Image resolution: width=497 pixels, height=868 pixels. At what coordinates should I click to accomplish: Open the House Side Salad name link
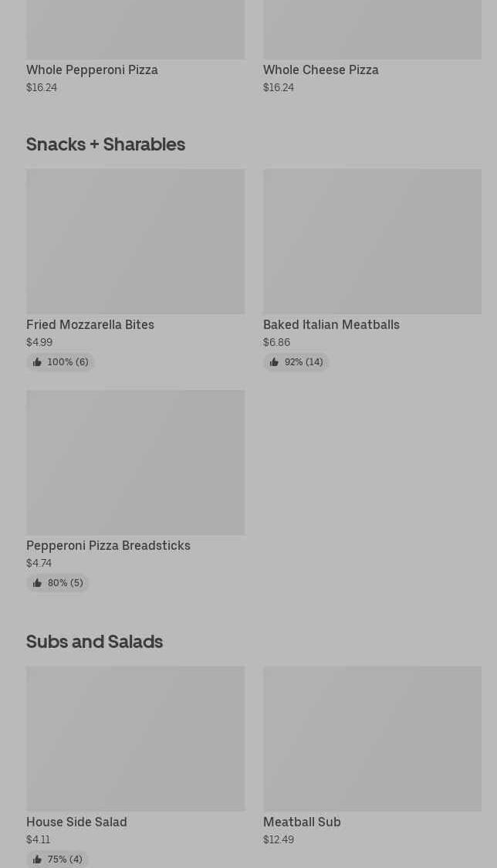pyautogui.click(x=76, y=822)
